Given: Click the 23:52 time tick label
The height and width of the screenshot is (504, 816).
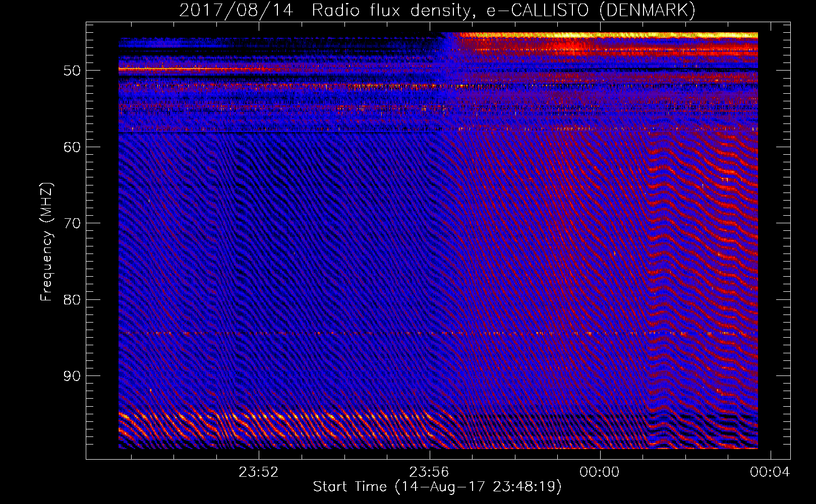Looking at the screenshot, I should click(259, 472).
